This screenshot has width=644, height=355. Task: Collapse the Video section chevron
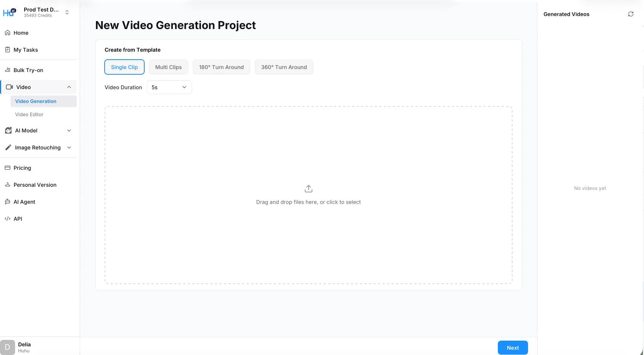tap(69, 87)
